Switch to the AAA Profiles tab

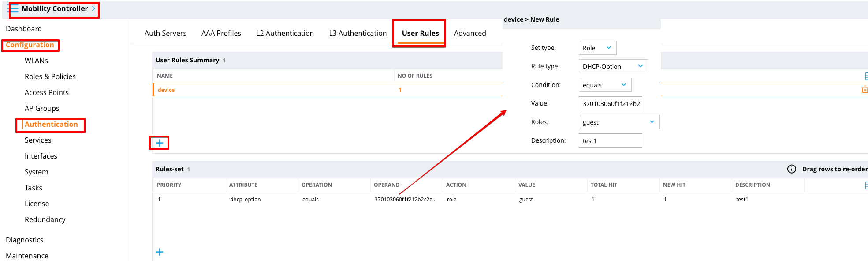221,33
